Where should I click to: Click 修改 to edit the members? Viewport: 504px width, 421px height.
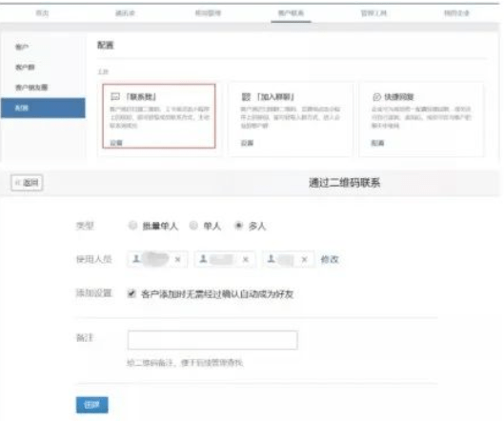(x=330, y=259)
